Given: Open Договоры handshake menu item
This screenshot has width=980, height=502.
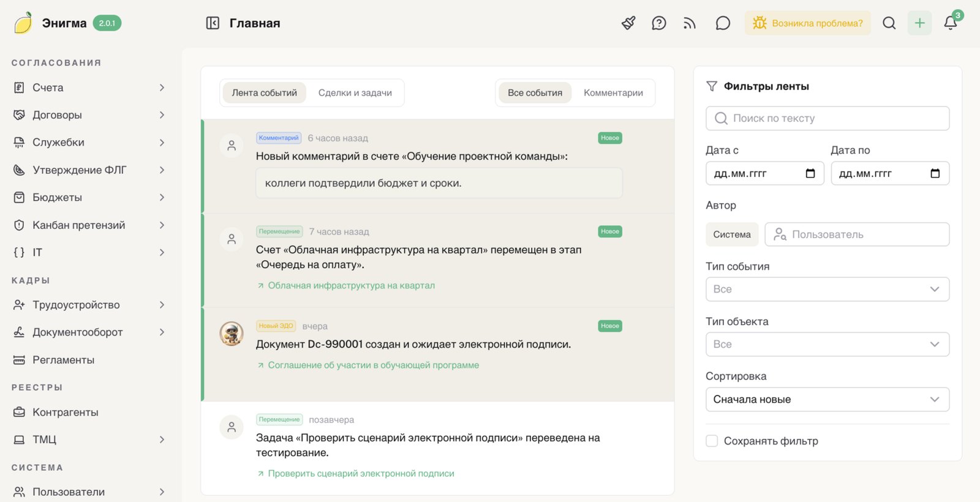Looking at the screenshot, I should (x=89, y=115).
